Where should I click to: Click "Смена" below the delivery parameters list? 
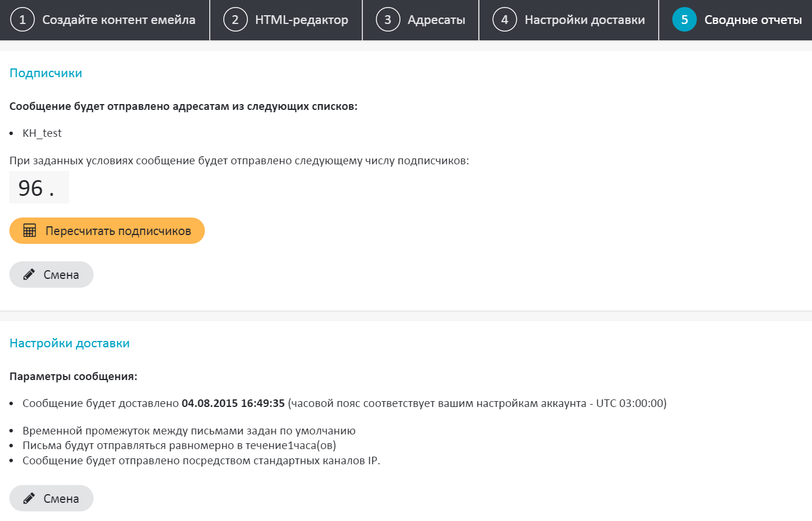click(61, 499)
